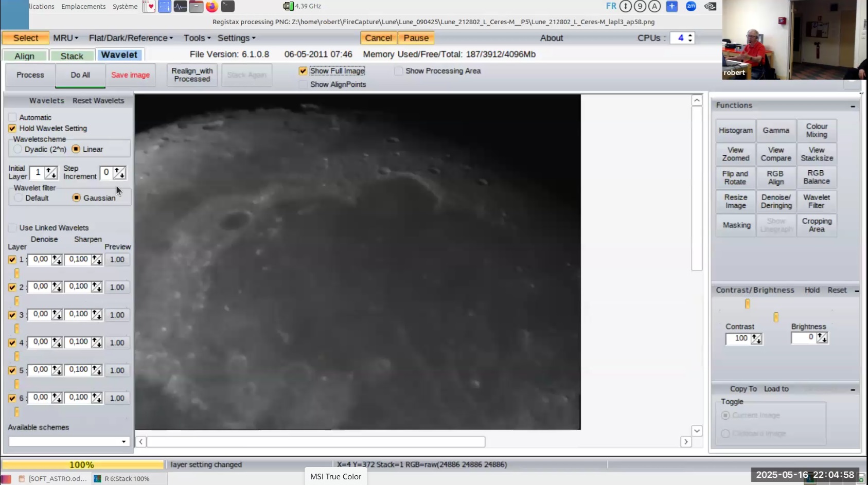
Task: Open Resize Image function
Action: click(x=735, y=201)
